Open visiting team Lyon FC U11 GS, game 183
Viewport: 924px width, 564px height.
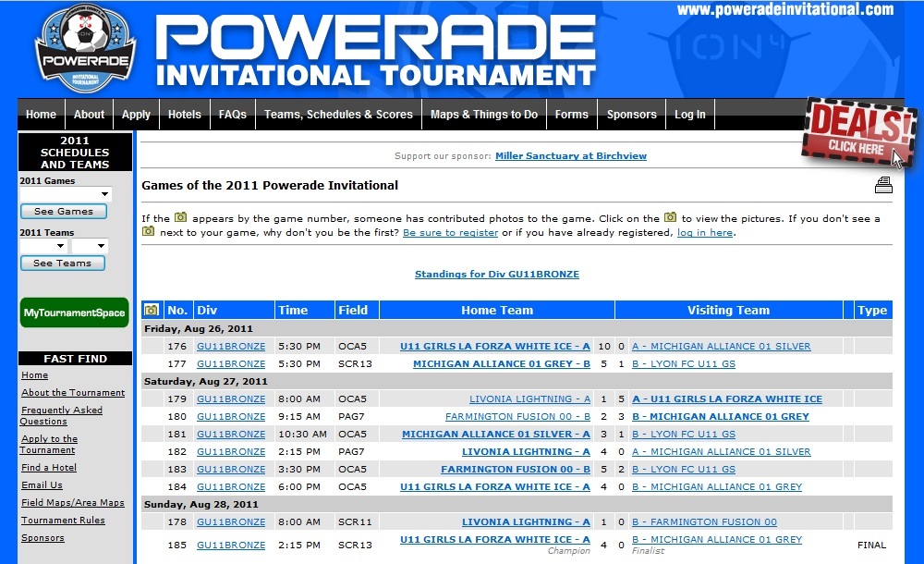pos(684,470)
